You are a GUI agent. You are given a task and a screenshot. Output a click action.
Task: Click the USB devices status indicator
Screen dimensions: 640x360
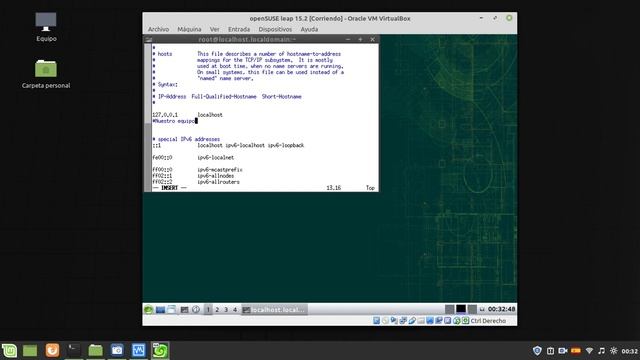pos(412,321)
